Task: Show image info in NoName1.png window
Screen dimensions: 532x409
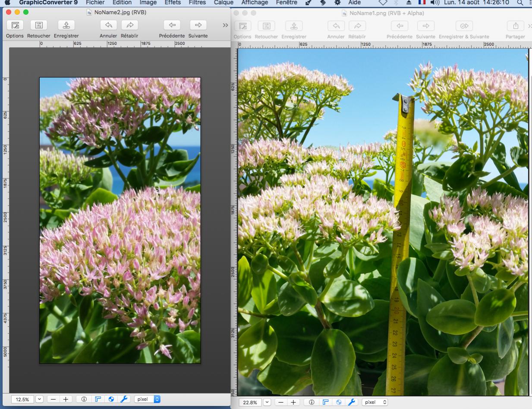Action: click(312, 403)
